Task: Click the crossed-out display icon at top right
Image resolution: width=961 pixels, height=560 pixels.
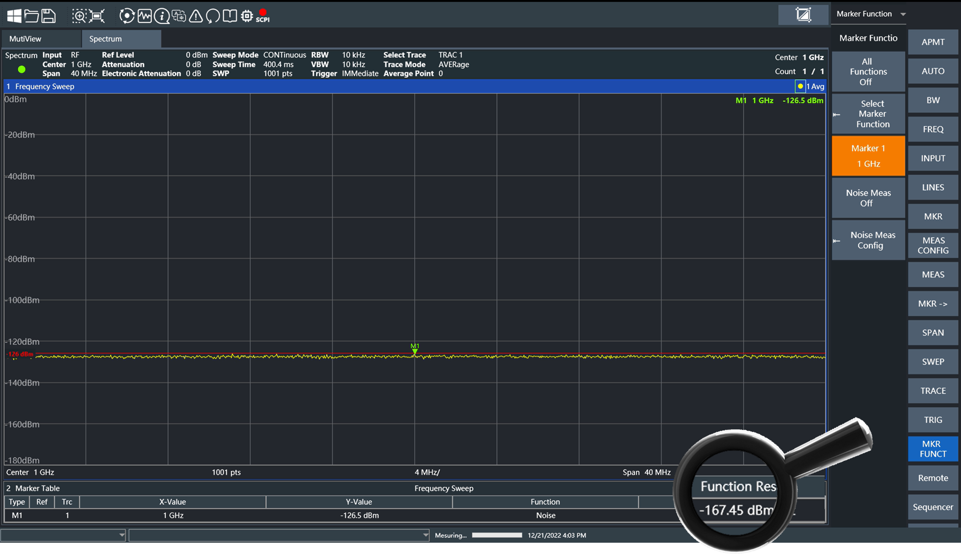Action: tap(803, 14)
